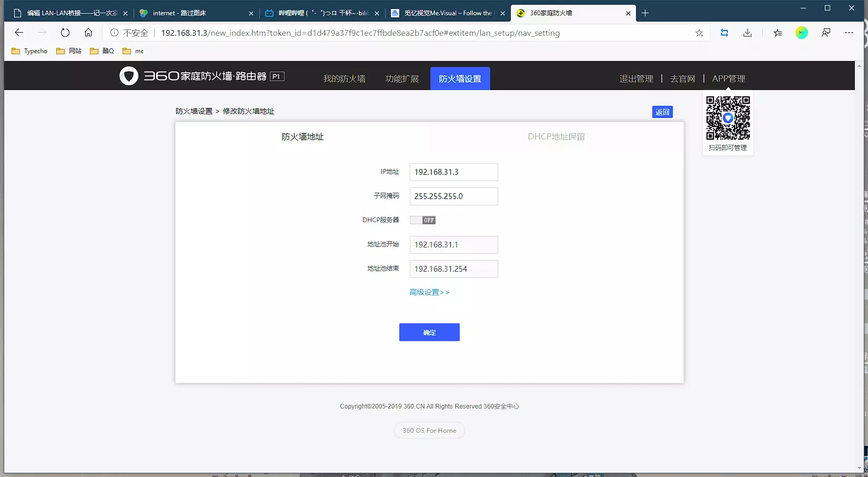Click the 确定 confirm button
The width and height of the screenshot is (868, 477).
coord(429,332)
